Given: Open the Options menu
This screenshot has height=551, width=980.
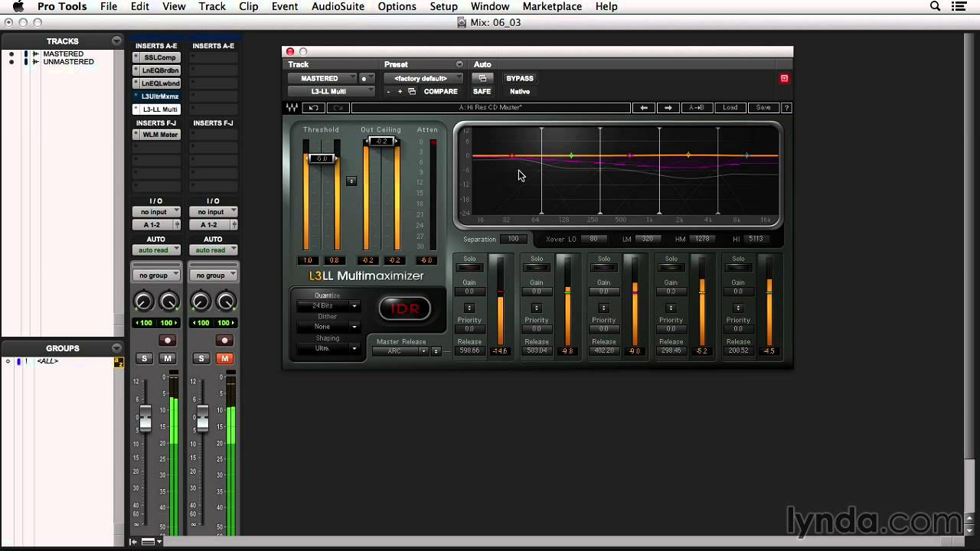Looking at the screenshot, I should tap(397, 6).
